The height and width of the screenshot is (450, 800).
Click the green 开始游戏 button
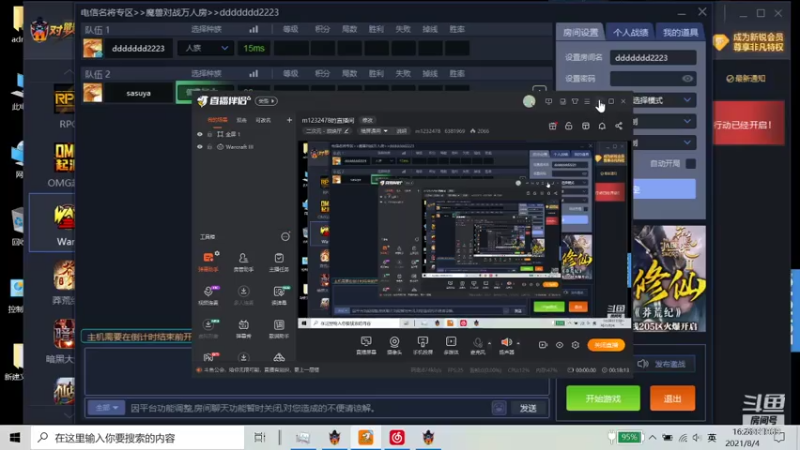[x=603, y=398]
